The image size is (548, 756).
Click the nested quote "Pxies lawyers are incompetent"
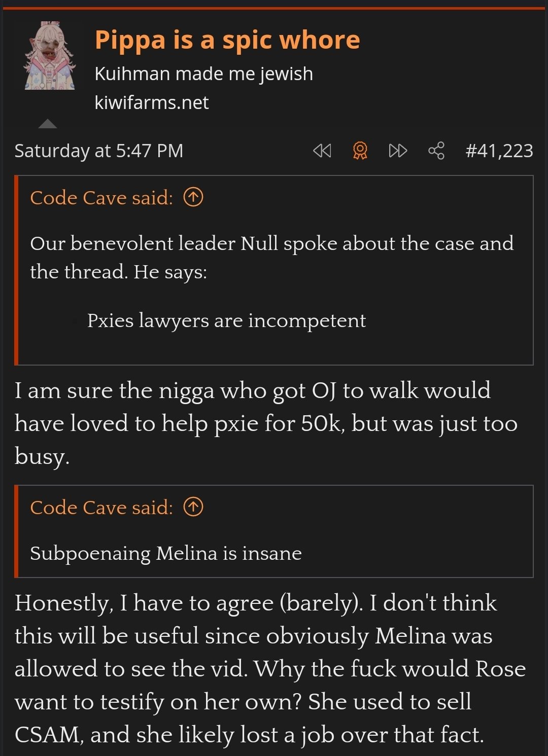(x=226, y=320)
